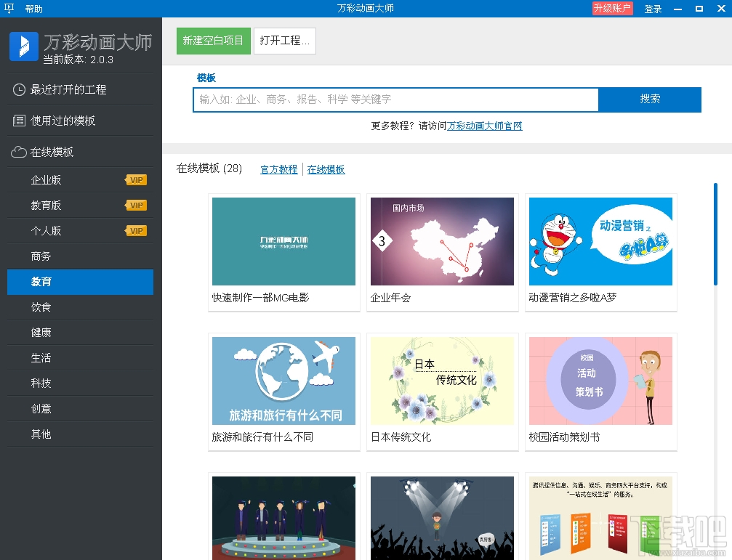The height and width of the screenshot is (560, 732).
Task: Select the 创意 category
Action: tap(80, 408)
